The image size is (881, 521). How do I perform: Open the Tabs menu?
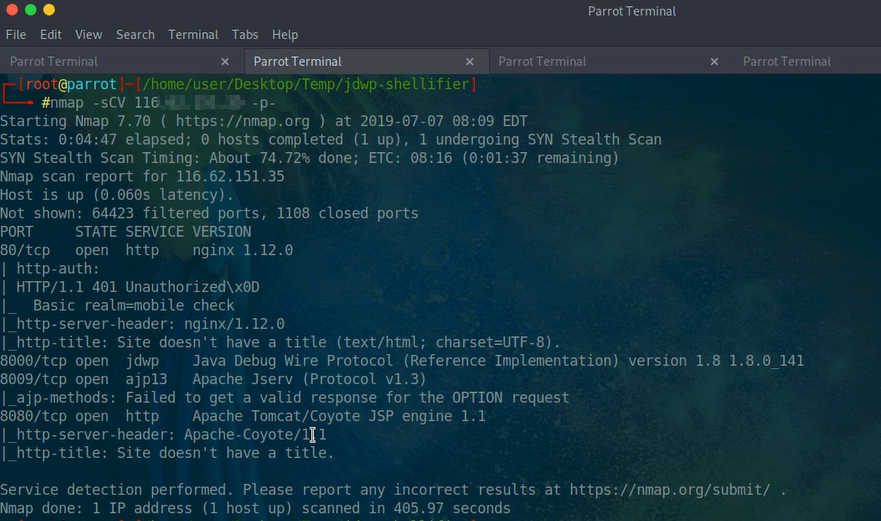245,35
